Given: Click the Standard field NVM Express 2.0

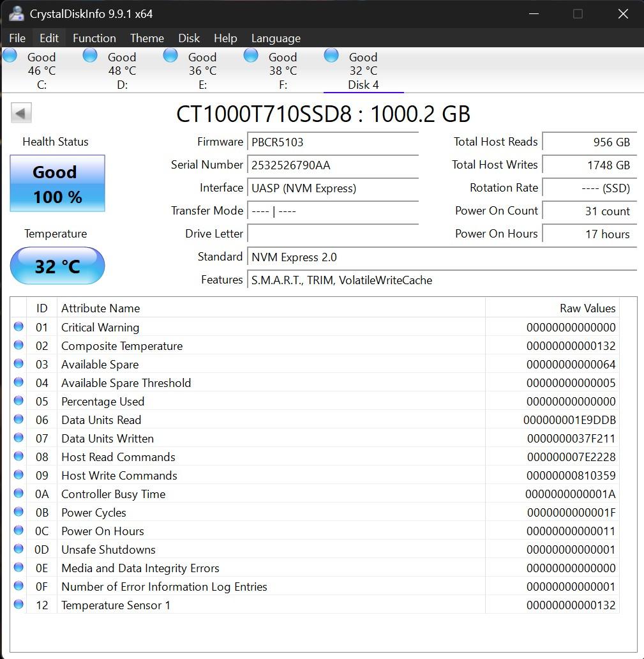Looking at the screenshot, I should 442,257.
